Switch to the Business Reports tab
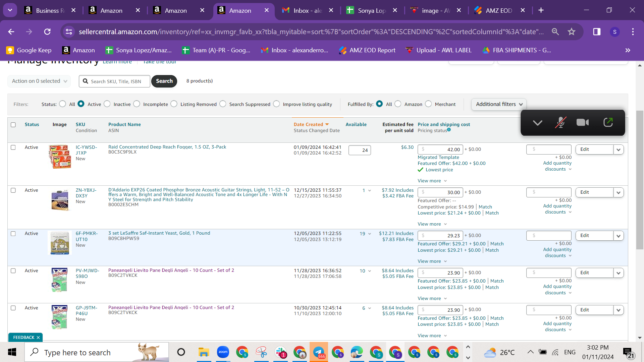This screenshot has height=362, width=644. coord(50,10)
